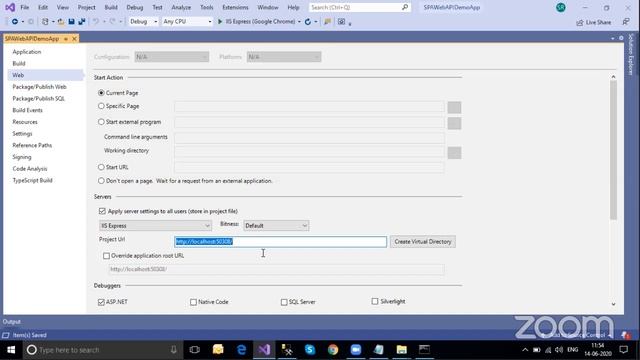The width and height of the screenshot is (640, 360).
Task: Select the Current Page radio button
Action: tap(101, 93)
